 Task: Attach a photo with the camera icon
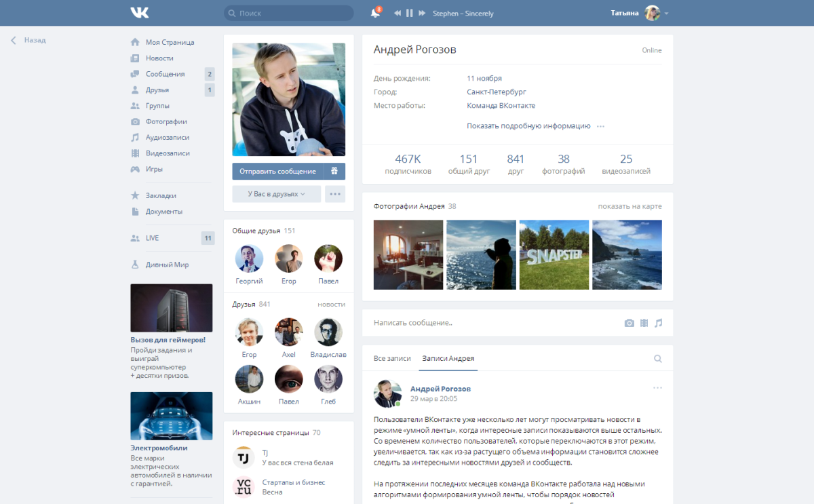629,323
